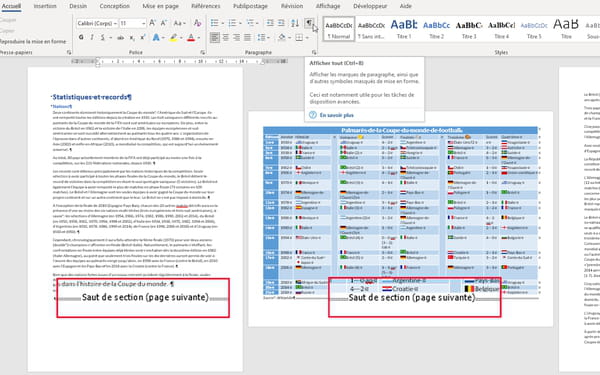
Task: Click the justify alignment icon
Action: 248,38
